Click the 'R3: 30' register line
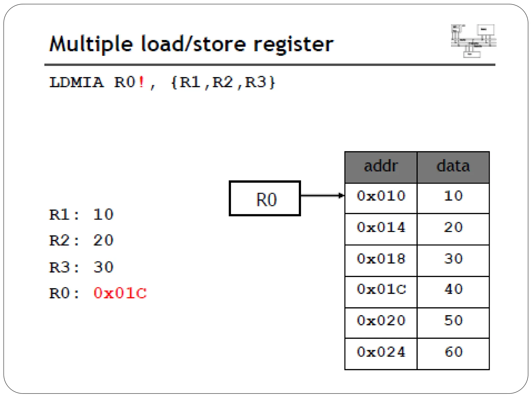 [81, 267]
